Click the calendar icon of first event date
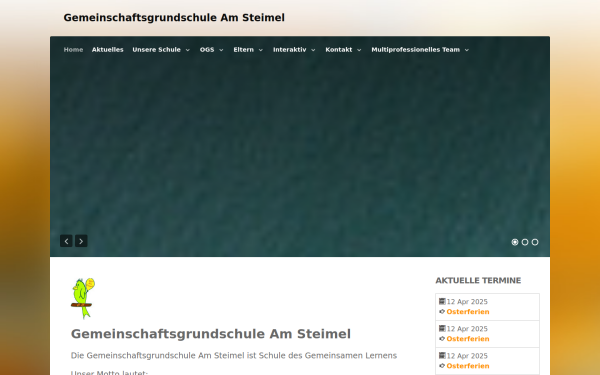Viewport: 600px width, 375px height. point(442,301)
